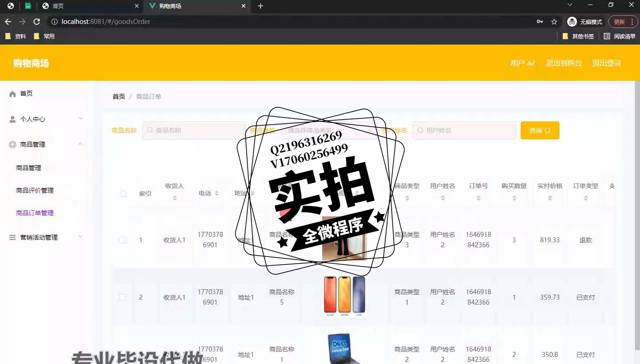Open the browser three-dot menu
Image resolution: width=640 pixels, height=364 pixels.
632,22
